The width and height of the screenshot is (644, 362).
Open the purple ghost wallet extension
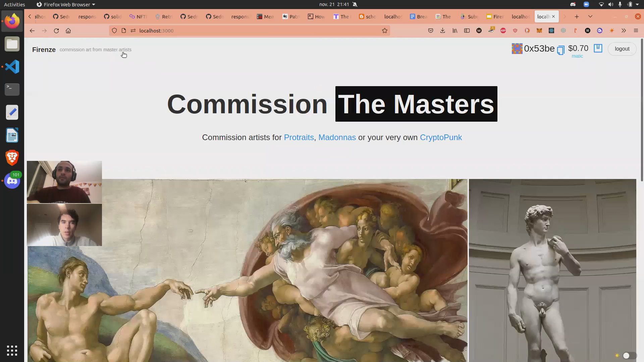600,31
